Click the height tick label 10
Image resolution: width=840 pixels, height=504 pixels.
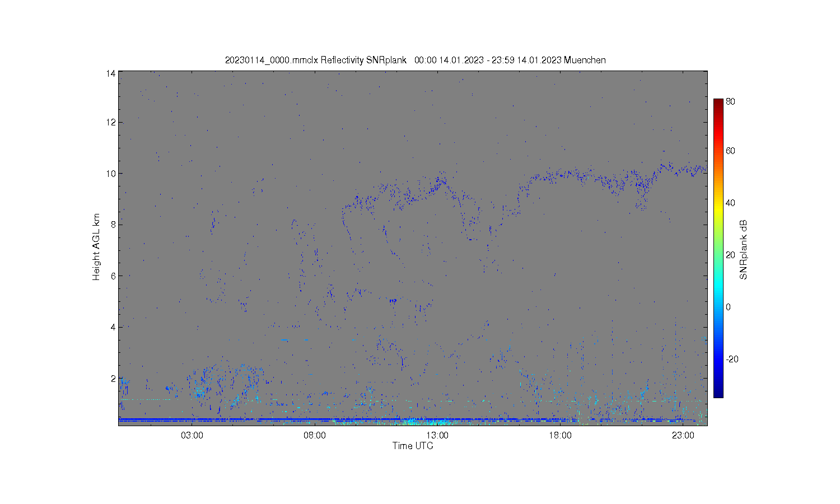pyautogui.click(x=110, y=174)
